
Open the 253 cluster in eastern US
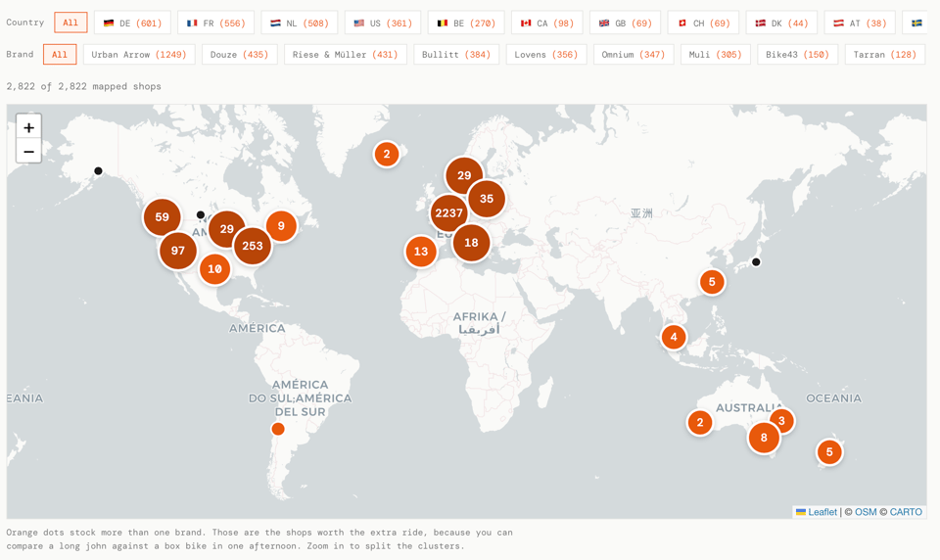coord(253,246)
